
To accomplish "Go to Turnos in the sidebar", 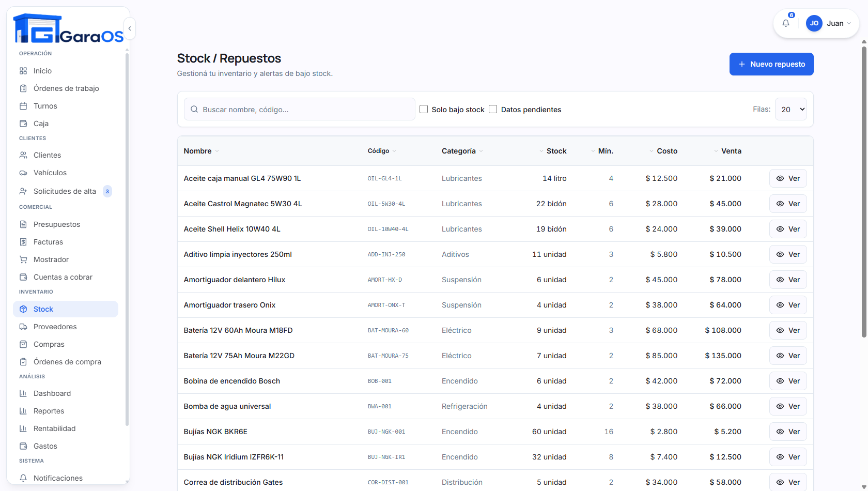I will (x=66, y=106).
